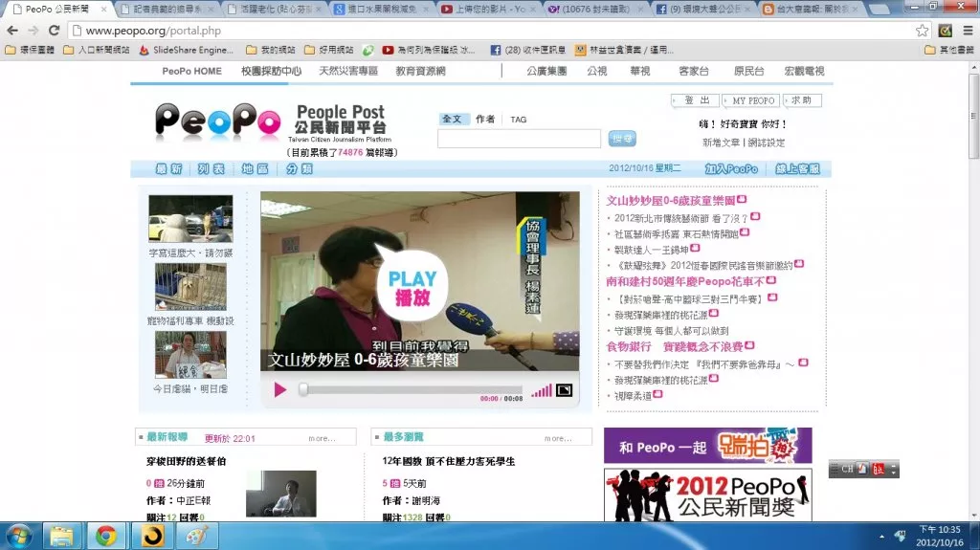
Task: Start the video with the pink play triangle
Action: coord(279,390)
